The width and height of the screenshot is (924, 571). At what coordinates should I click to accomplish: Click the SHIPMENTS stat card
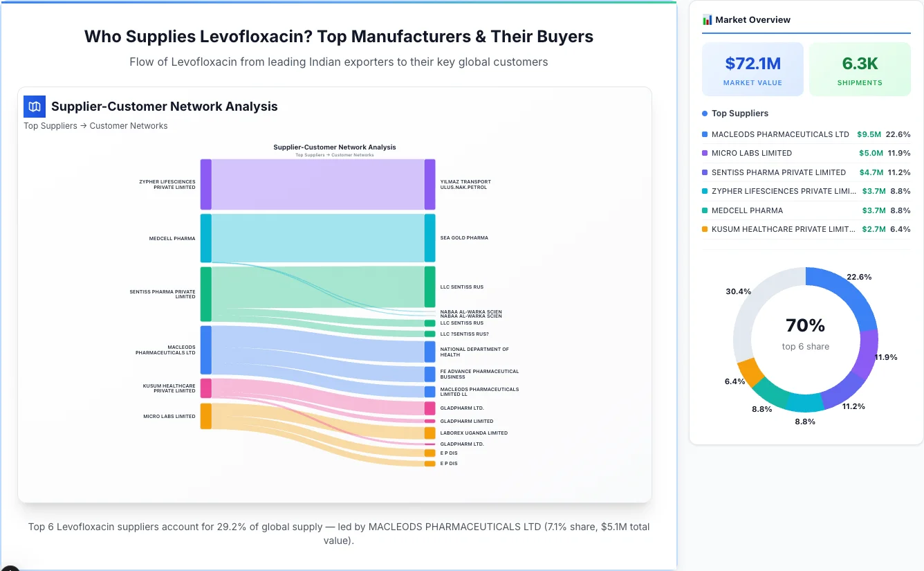(860, 69)
